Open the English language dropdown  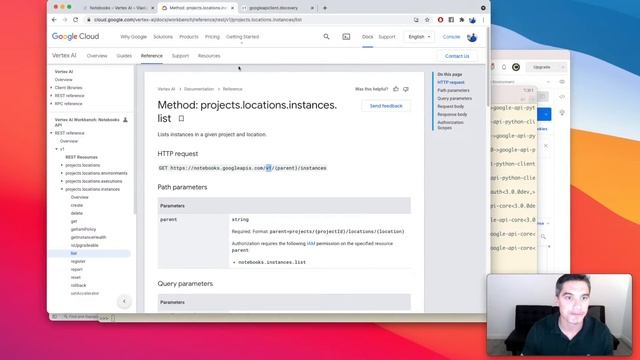419,37
